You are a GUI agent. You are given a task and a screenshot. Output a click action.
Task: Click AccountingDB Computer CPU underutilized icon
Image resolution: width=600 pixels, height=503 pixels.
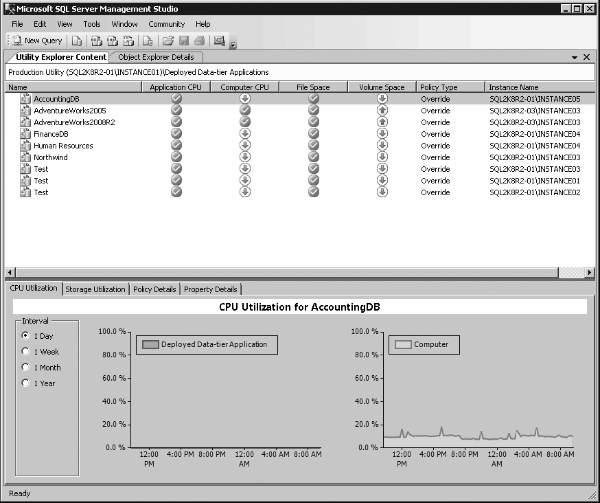(245, 99)
